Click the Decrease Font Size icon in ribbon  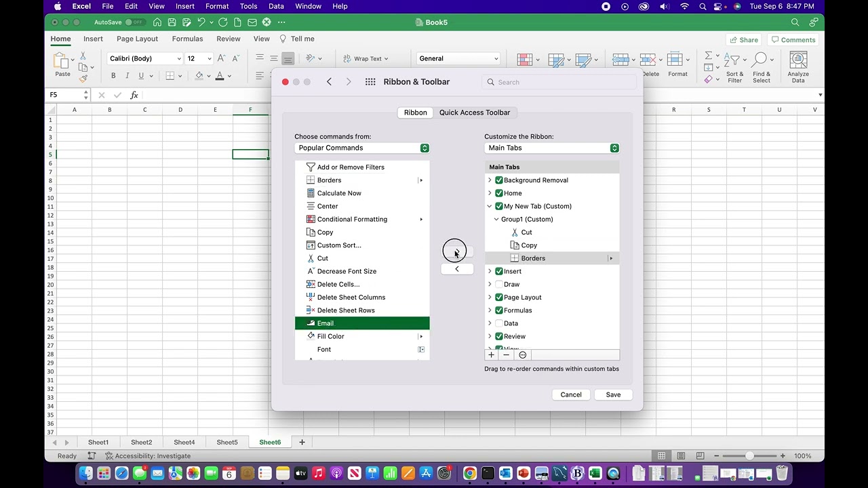pos(235,58)
